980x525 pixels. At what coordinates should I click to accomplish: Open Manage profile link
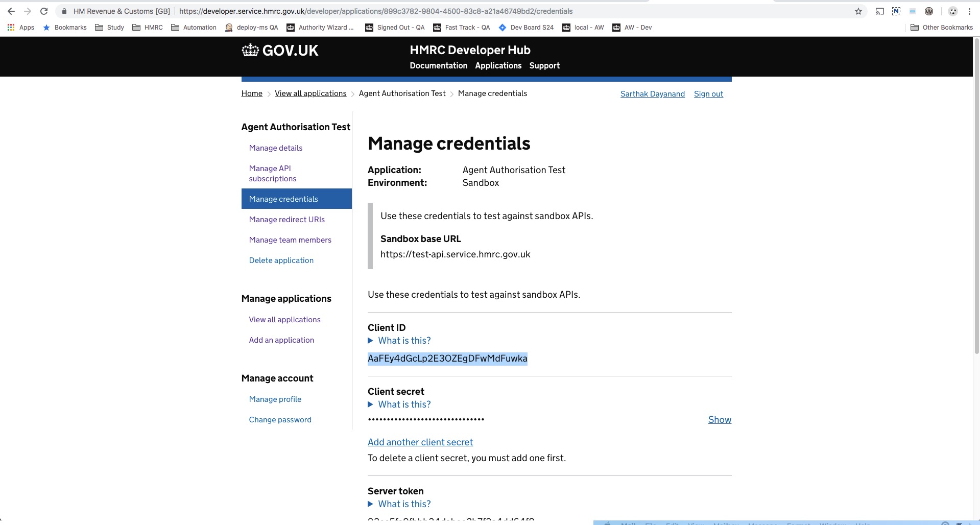[275, 399]
